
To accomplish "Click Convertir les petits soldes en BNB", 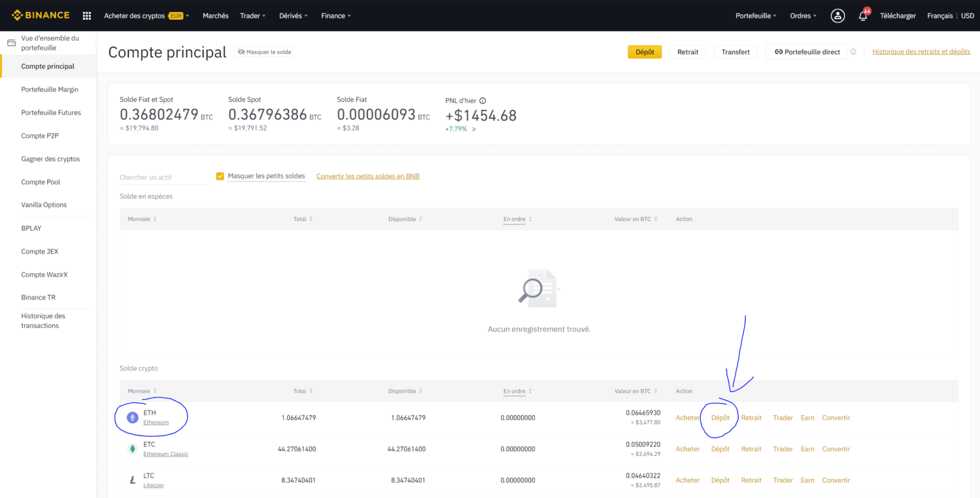I will [x=368, y=176].
